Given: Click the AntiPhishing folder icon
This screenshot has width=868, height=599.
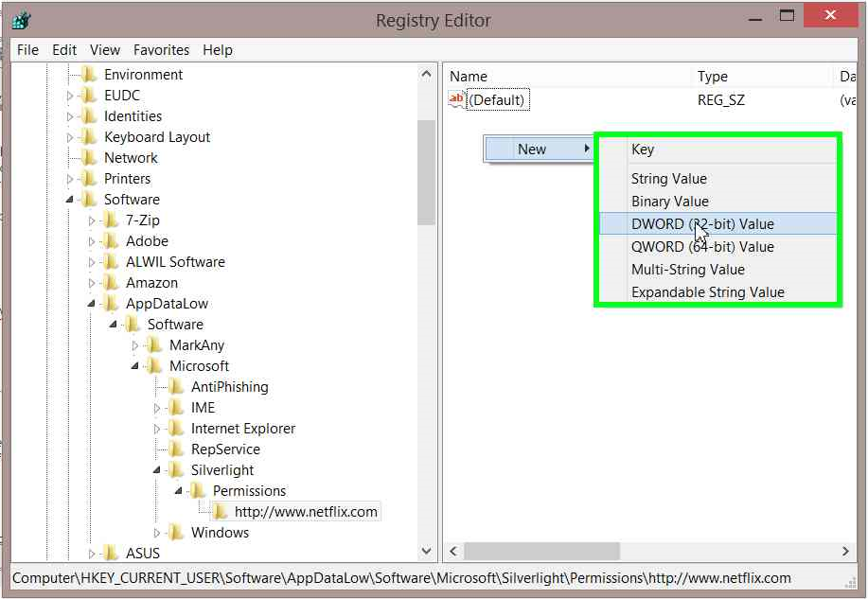Looking at the screenshot, I should [x=176, y=386].
